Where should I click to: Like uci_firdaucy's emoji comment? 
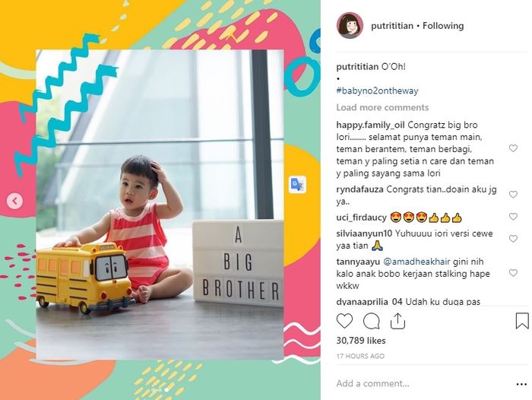pos(513,217)
